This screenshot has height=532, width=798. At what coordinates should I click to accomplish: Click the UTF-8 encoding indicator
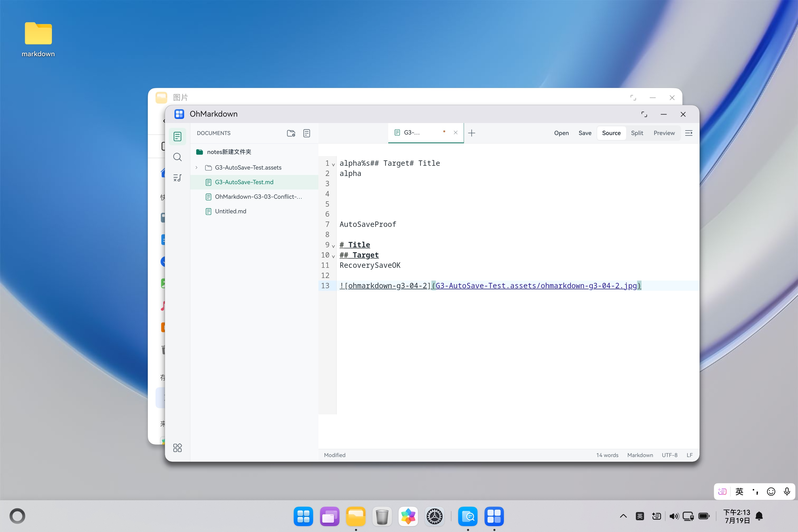669,455
